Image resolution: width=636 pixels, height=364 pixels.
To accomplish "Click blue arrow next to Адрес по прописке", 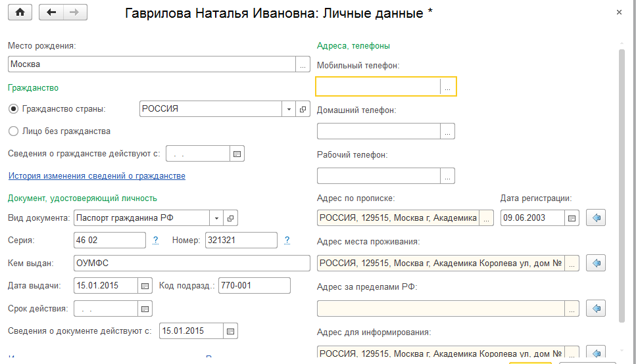I will [597, 218].
